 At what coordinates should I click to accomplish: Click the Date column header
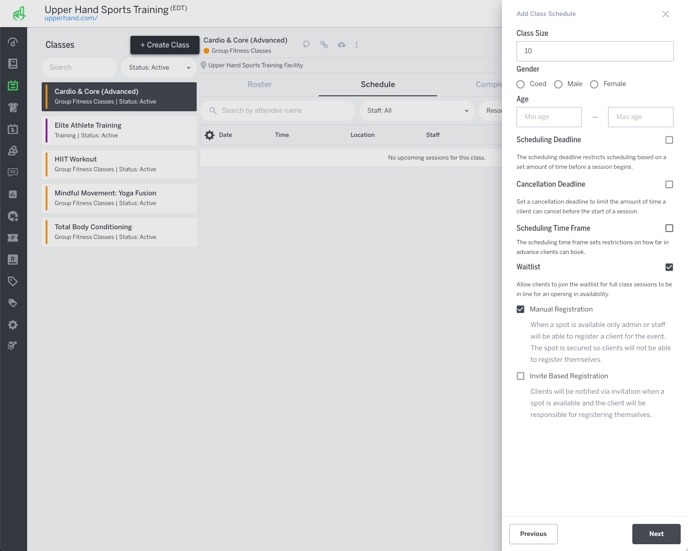click(226, 135)
